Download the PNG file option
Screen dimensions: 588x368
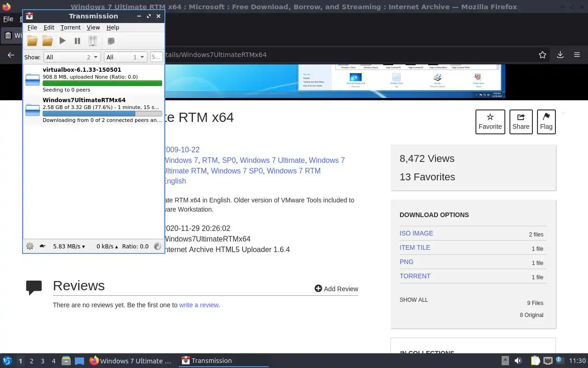(x=407, y=262)
